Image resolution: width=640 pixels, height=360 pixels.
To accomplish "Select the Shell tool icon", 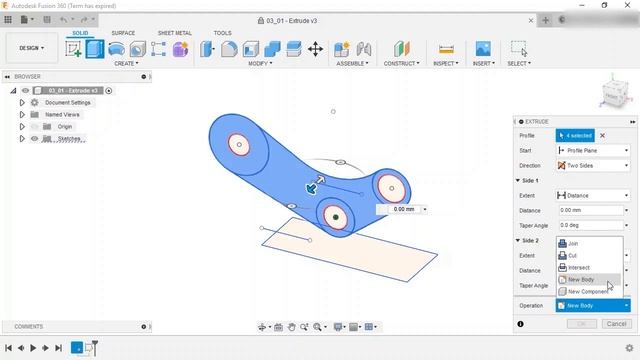I will (251, 49).
